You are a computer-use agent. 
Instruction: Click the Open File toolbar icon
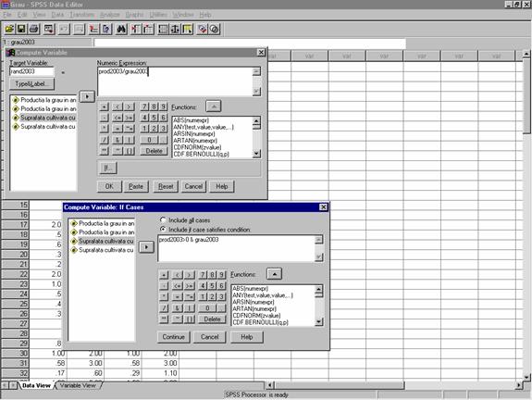point(9,30)
